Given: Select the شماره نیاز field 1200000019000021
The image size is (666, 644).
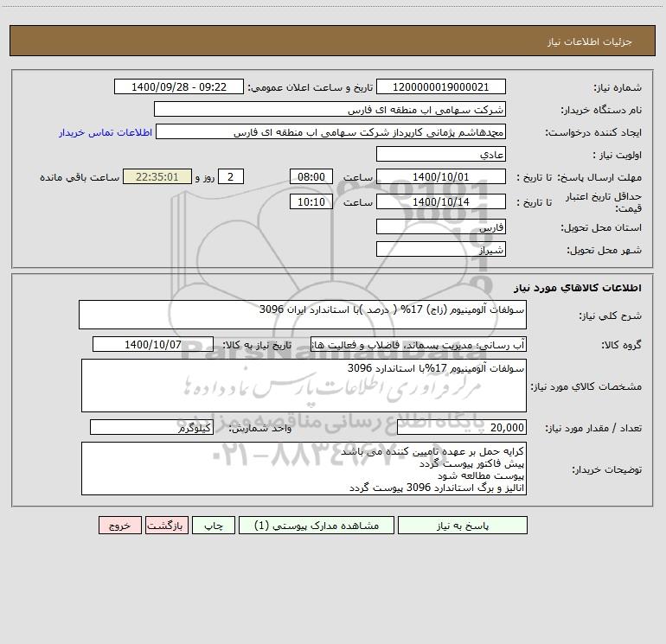Looking at the screenshot, I should pyautogui.click(x=441, y=86).
